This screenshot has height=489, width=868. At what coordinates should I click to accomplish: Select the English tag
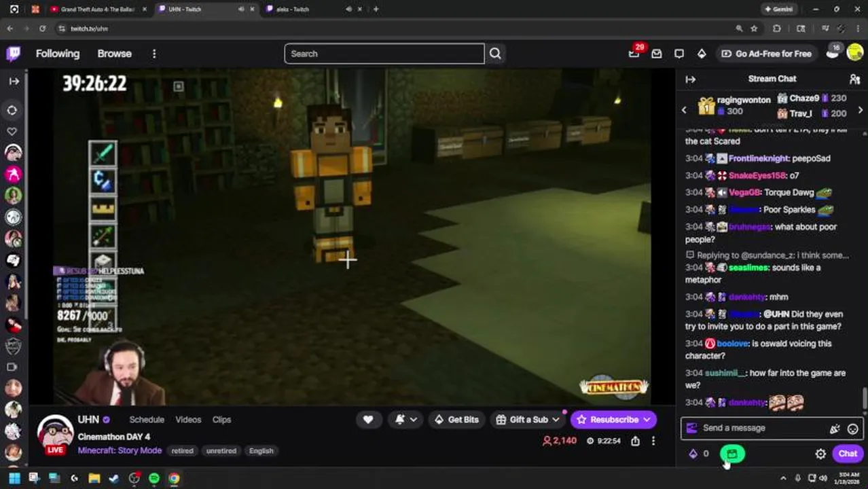[x=261, y=451]
